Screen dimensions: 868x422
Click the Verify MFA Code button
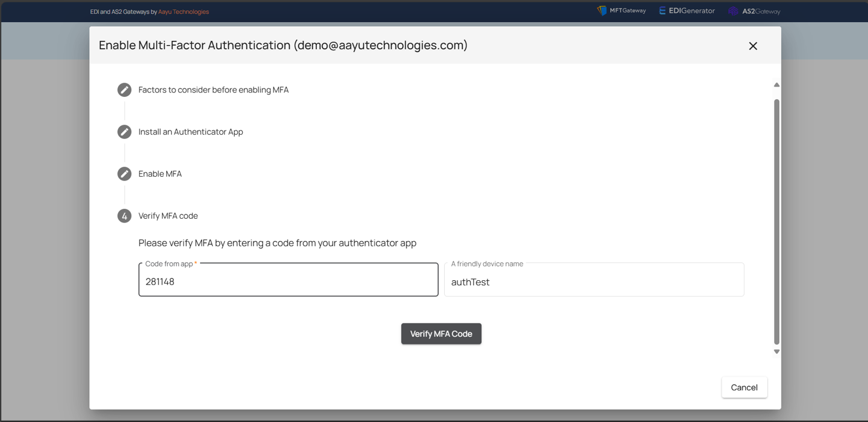pos(441,334)
